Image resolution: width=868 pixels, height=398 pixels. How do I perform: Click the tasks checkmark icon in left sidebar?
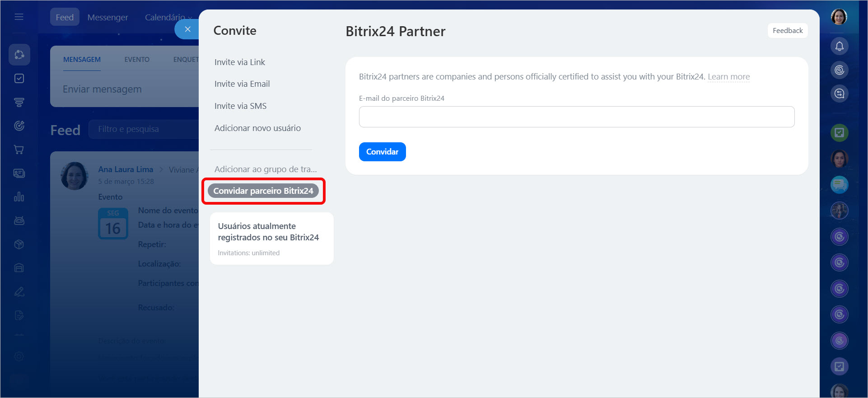[x=19, y=79]
